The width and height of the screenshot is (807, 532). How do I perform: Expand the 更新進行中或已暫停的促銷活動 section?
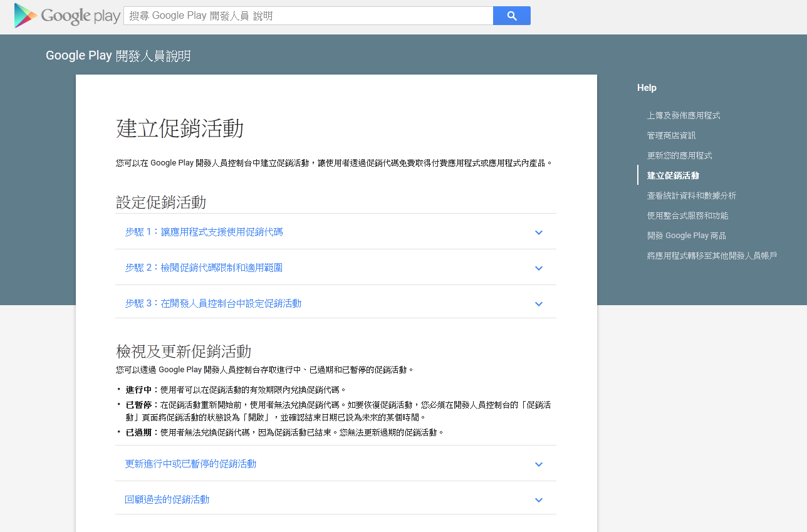(538, 464)
